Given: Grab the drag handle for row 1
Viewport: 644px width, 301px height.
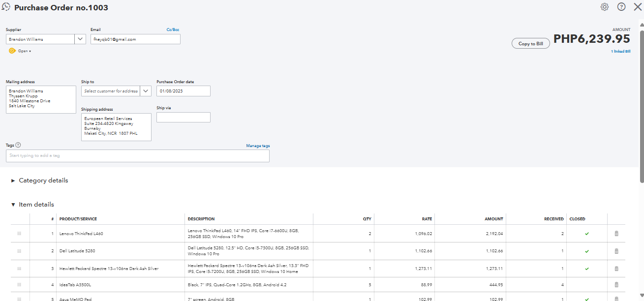Looking at the screenshot, I should coord(19,234).
